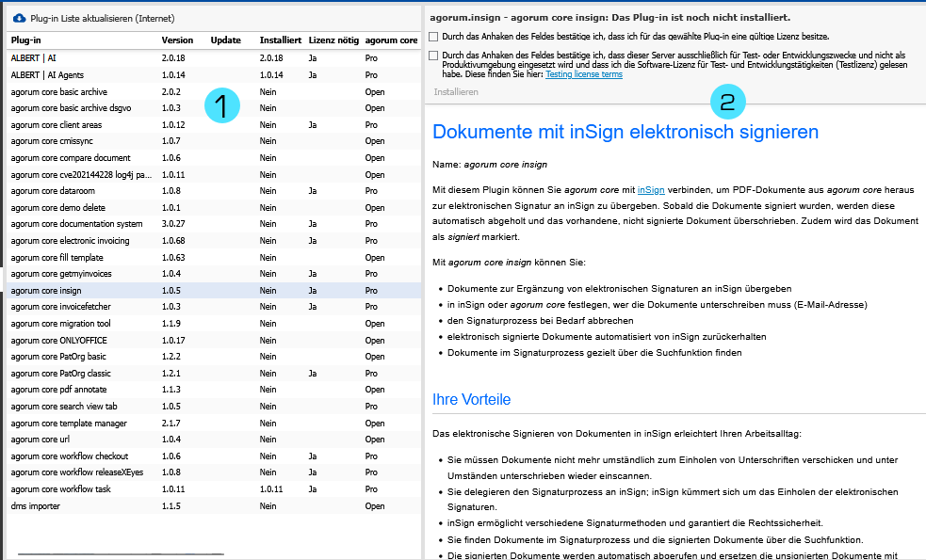The height and width of the screenshot is (560, 926).
Task: Select 'agorum core basic archive dsgvo' row
Action: 214,108
